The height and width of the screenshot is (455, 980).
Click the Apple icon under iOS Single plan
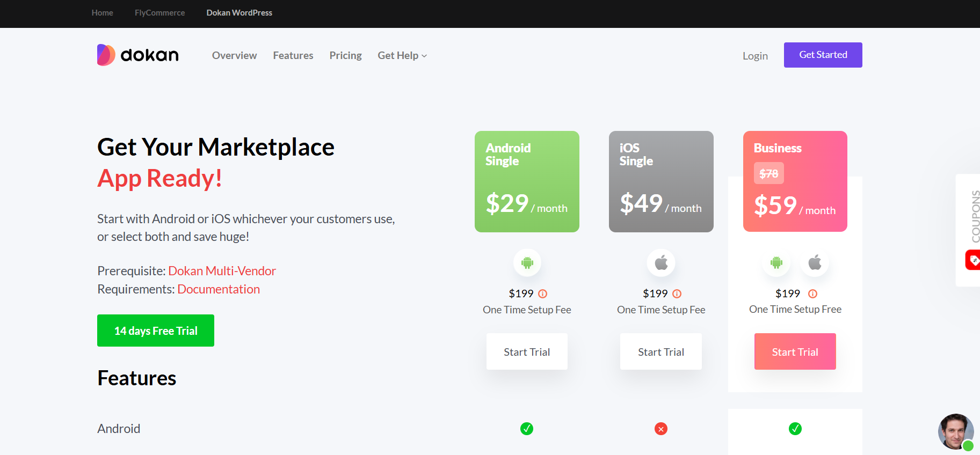tap(661, 263)
